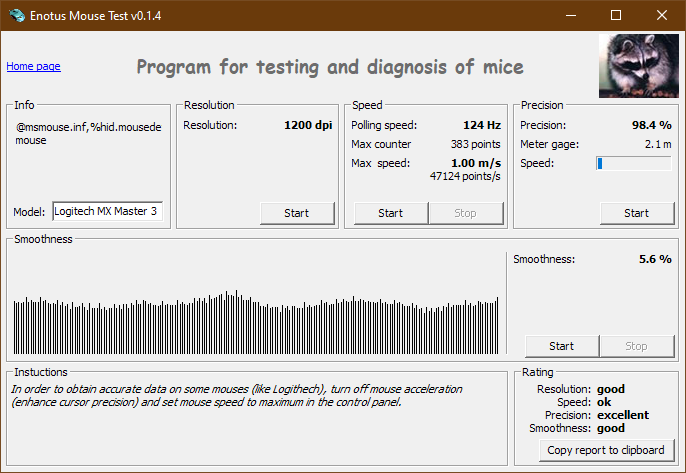
Task: Click the '@msmouse.inf,%hid.mousede' info text
Action: click(x=89, y=127)
